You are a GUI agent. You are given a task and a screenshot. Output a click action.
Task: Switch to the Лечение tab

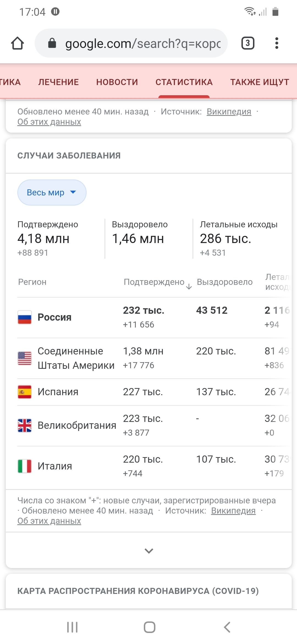click(x=59, y=82)
